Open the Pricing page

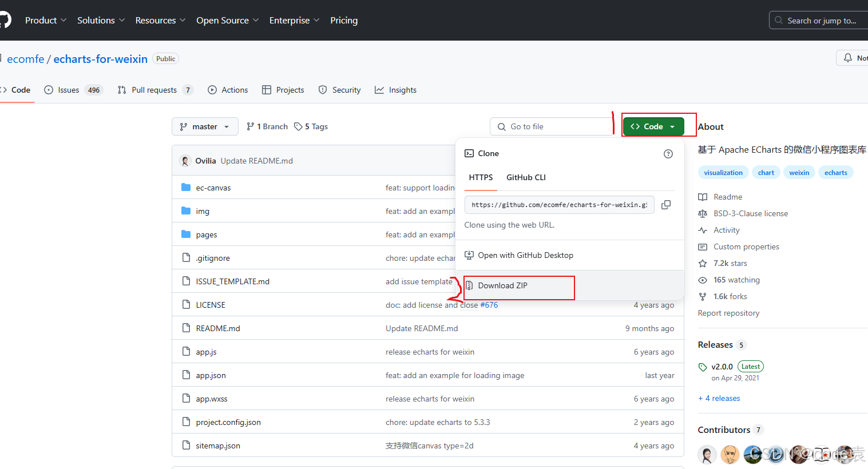(x=344, y=20)
